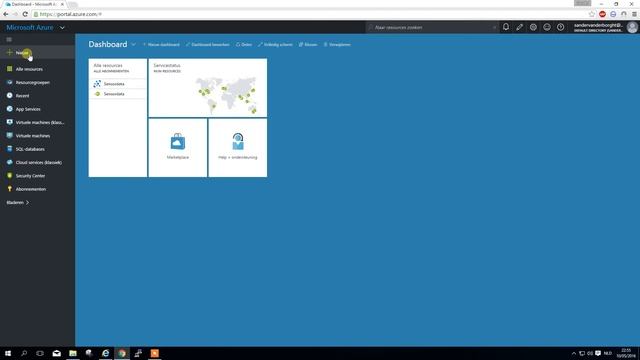Collapse sidebar with hamburger menu icon
This screenshot has height=360, width=640.
click(9, 40)
